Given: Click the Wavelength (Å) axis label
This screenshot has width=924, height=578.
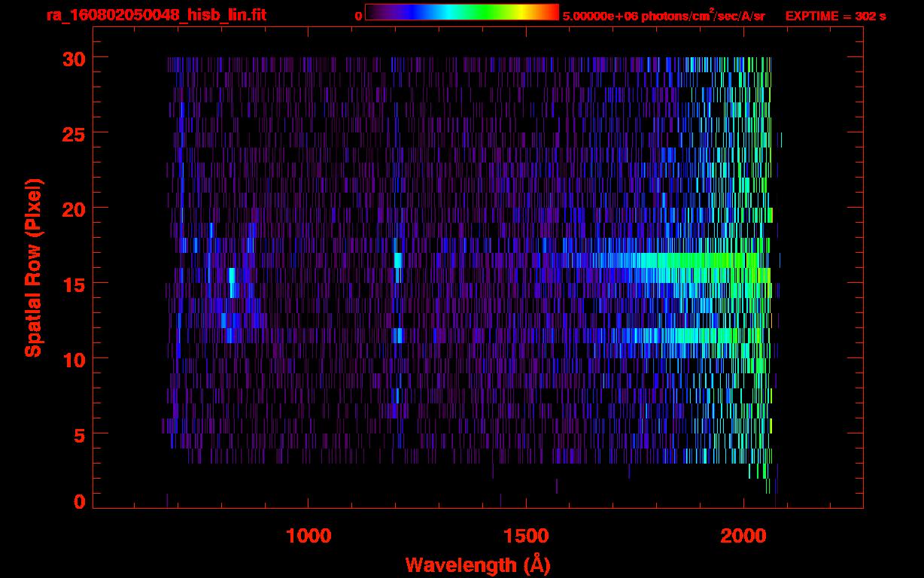Looking at the screenshot, I should pos(478,564).
